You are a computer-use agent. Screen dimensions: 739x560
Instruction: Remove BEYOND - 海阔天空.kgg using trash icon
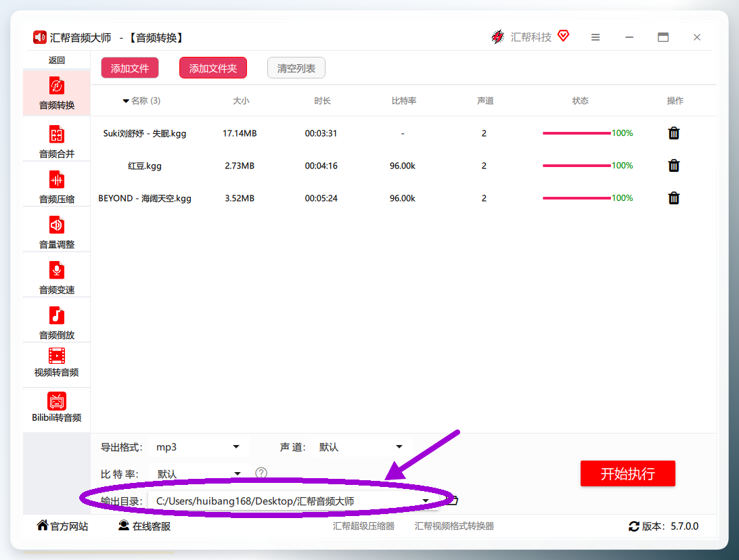673,197
